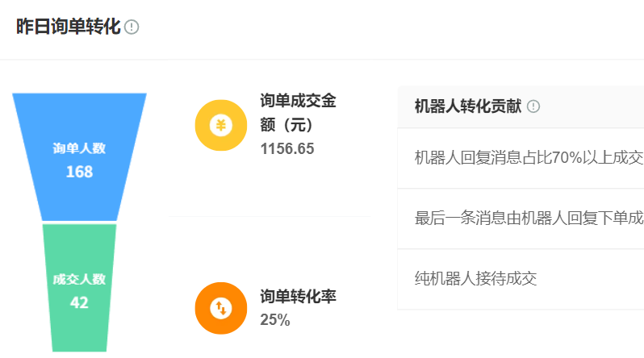This screenshot has width=644, height=358.
Task: Select row 机器人回复消息占比70%以上成交
Action: click(521, 158)
